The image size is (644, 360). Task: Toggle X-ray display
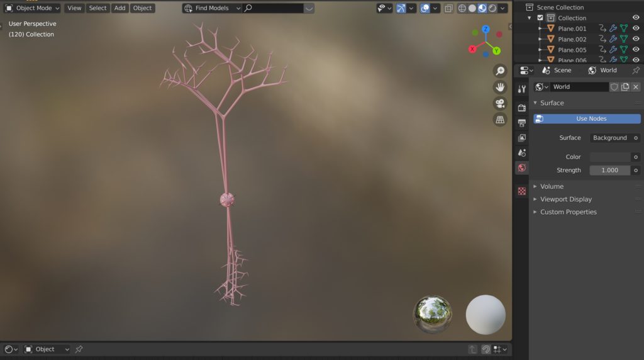coord(448,8)
